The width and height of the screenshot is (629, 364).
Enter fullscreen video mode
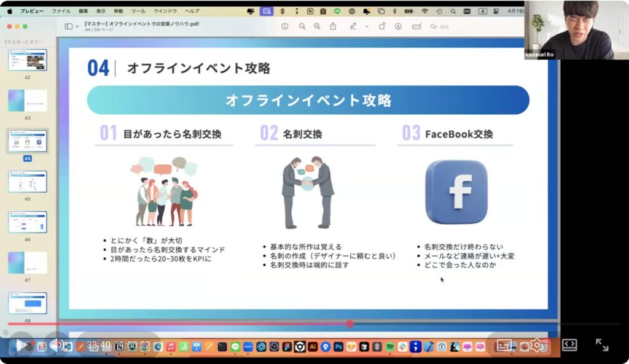(x=602, y=345)
